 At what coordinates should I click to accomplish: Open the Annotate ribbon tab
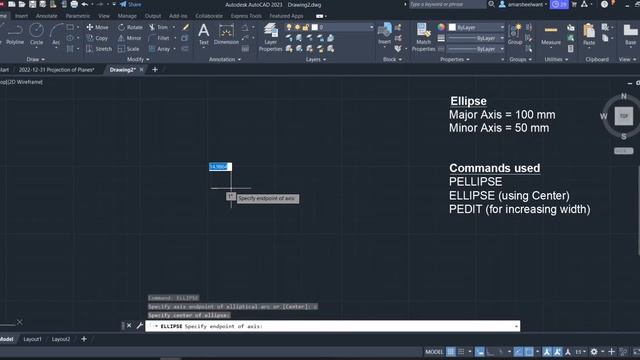tap(47, 16)
